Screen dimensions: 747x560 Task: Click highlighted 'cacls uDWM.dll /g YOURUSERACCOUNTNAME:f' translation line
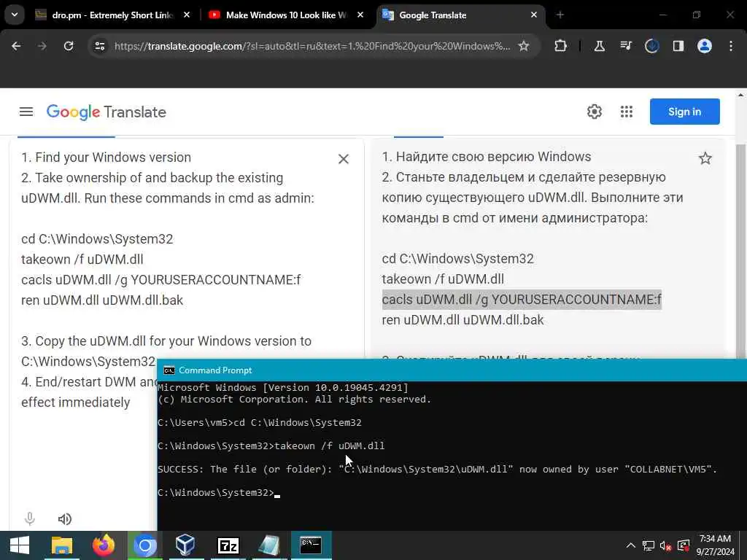pyautogui.click(x=522, y=300)
